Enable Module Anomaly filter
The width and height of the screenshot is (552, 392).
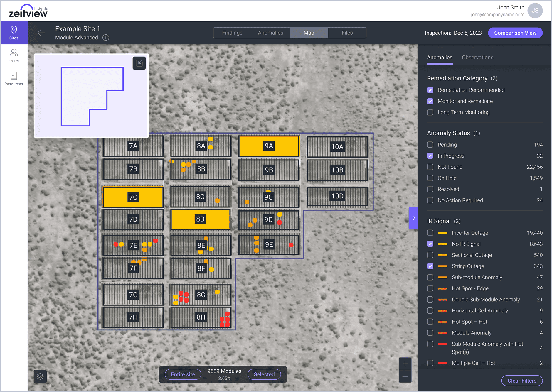pos(430,333)
